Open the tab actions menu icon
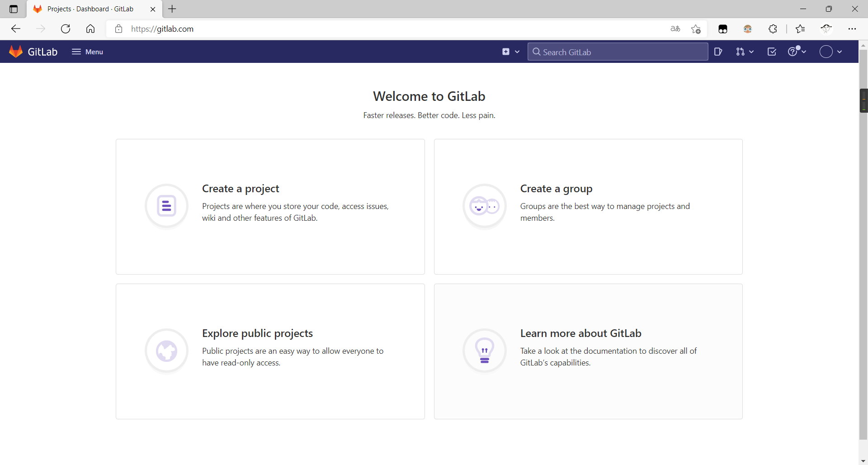The height and width of the screenshot is (465, 868). coord(14,9)
